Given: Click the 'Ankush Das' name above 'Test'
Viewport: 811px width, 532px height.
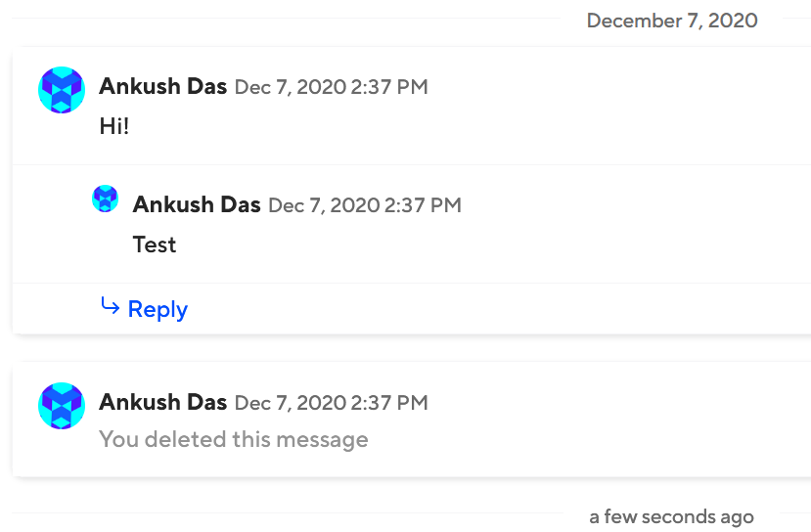Looking at the screenshot, I should pyautogui.click(x=197, y=204).
